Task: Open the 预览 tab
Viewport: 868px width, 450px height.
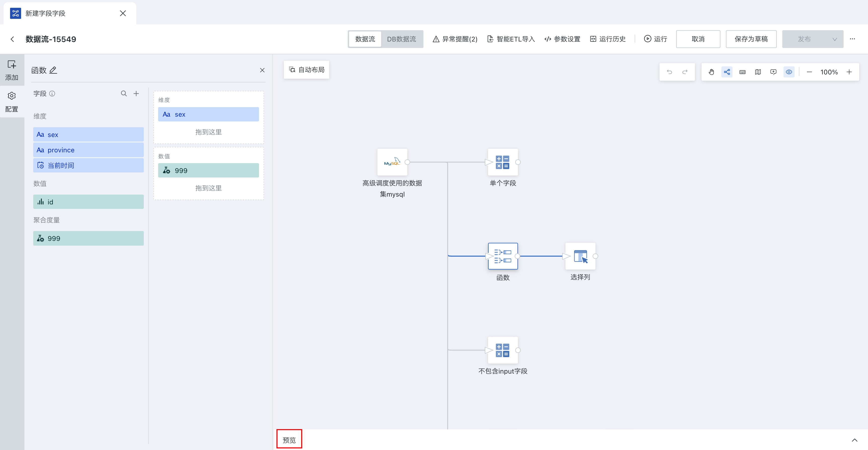Action: (289, 440)
